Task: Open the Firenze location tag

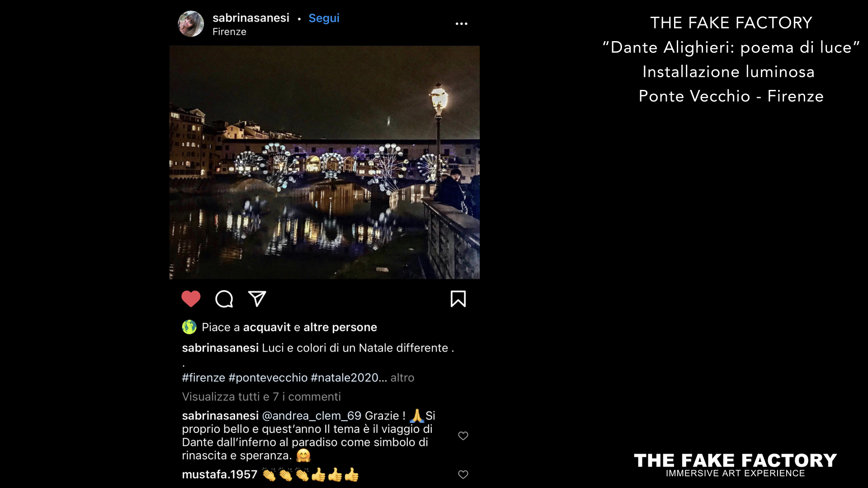Action: point(229,32)
